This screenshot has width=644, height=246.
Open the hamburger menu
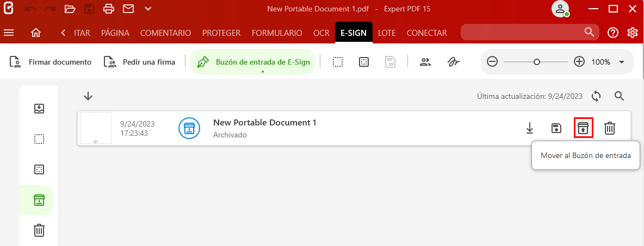pos(9,33)
